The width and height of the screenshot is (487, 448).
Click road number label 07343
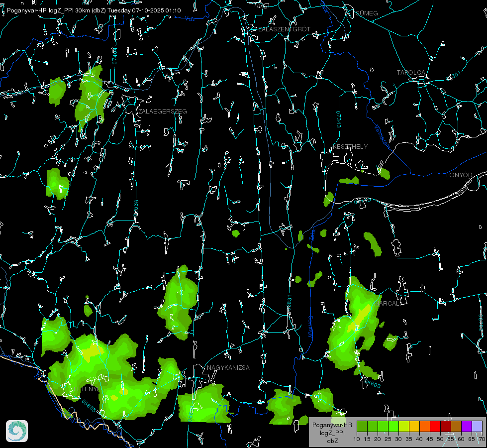point(339,119)
